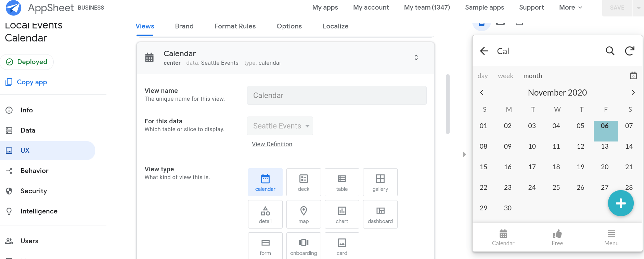Image resolution: width=644 pixels, height=259 pixels.
Task: Select the gallery view type
Action: pyautogui.click(x=380, y=182)
